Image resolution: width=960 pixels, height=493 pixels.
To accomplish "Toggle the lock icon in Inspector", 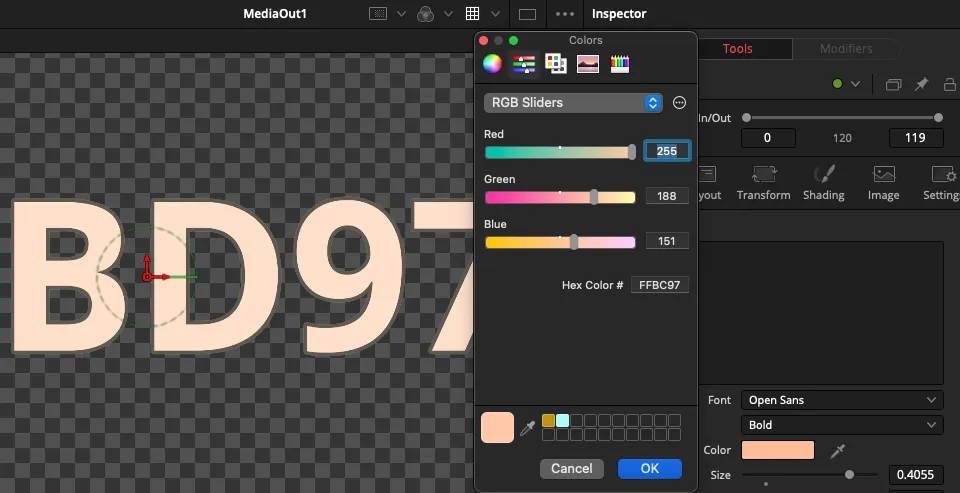I will tap(948, 85).
